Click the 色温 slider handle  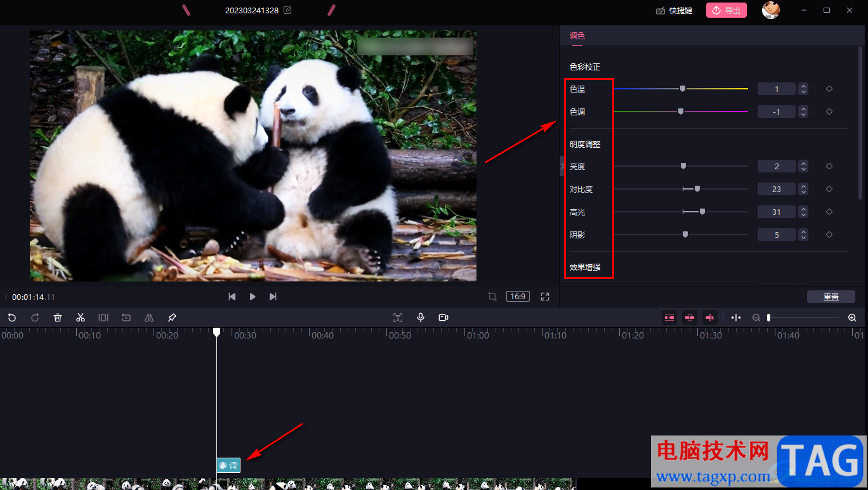pos(683,89)
